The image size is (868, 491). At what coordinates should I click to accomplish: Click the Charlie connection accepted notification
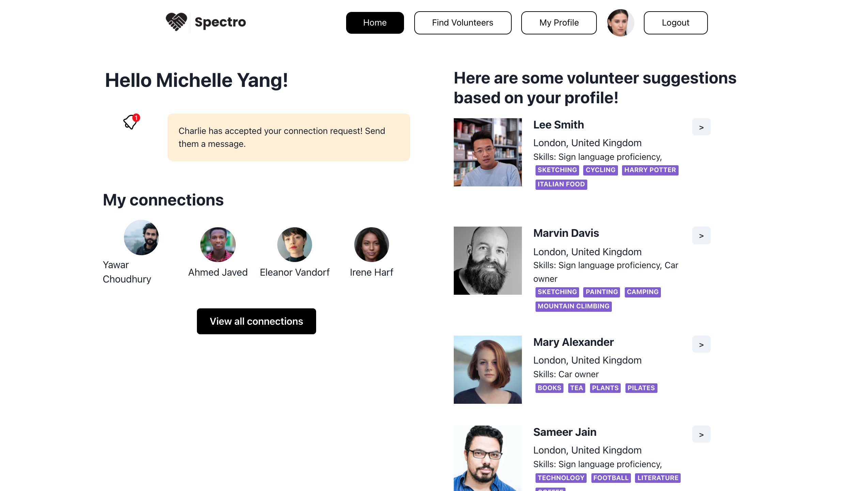tap(289, 137)
